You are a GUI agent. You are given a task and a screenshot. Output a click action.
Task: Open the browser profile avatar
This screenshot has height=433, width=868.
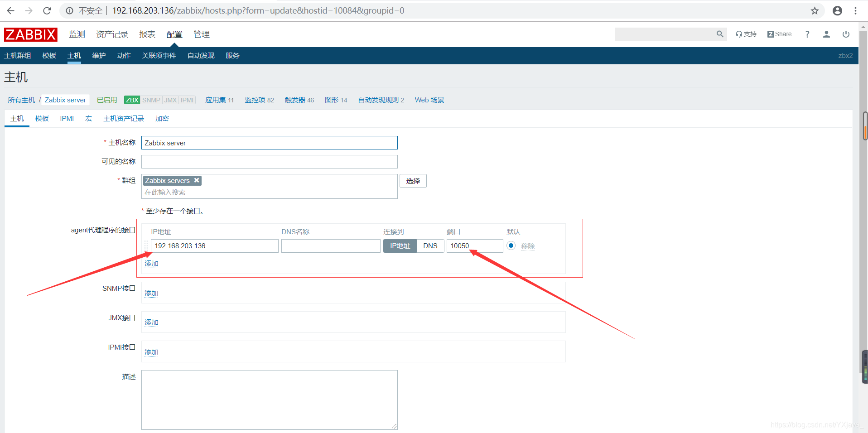click(x=837, y=10)
